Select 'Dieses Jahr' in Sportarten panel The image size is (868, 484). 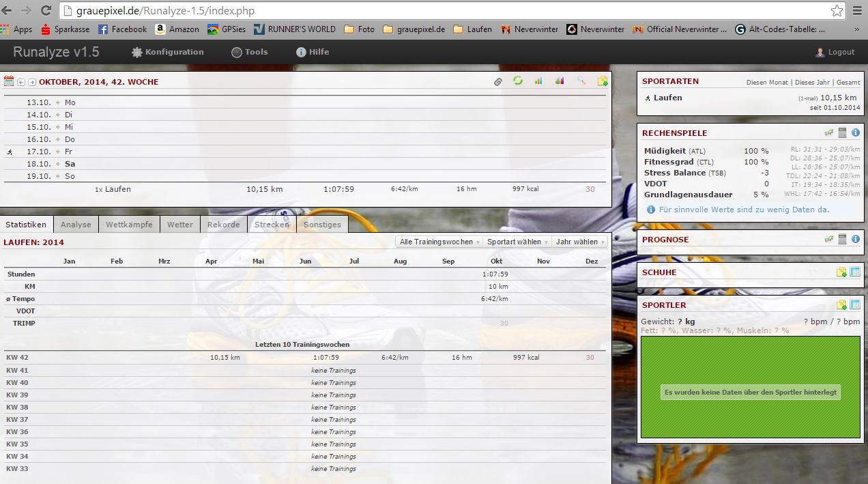click(x=813, y=82)
